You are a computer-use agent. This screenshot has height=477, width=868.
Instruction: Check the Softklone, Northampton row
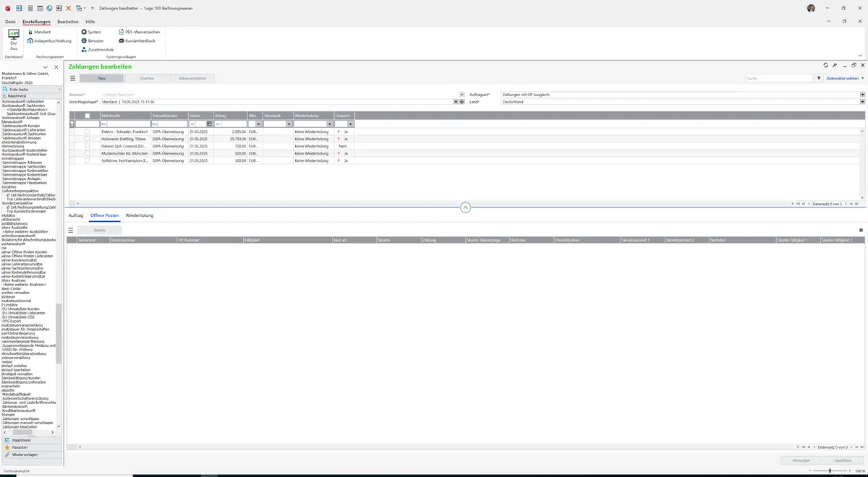pos(88,160)
